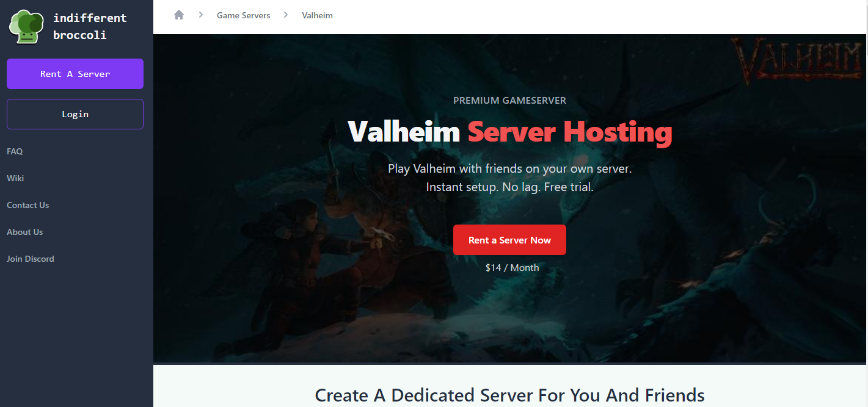Click the Valheim Server Hosting headline
The width and height of the screenshot is (868, 407).
509,131
